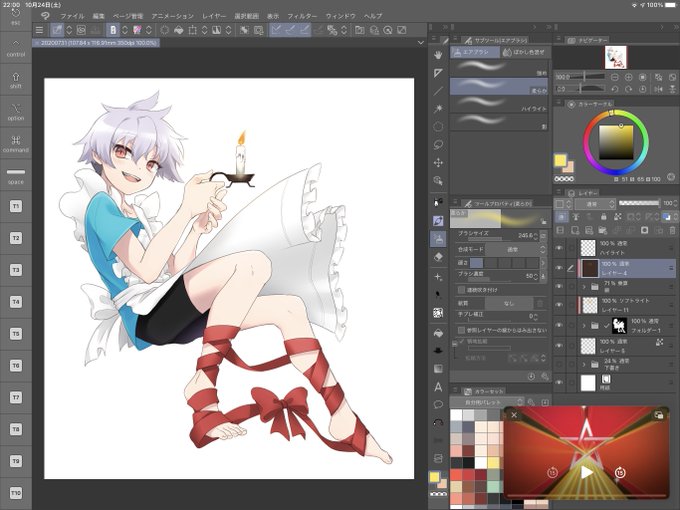Viewport: 680px width, 510px height.
Task: Expand the 71% folder layer
Action: 584,287
